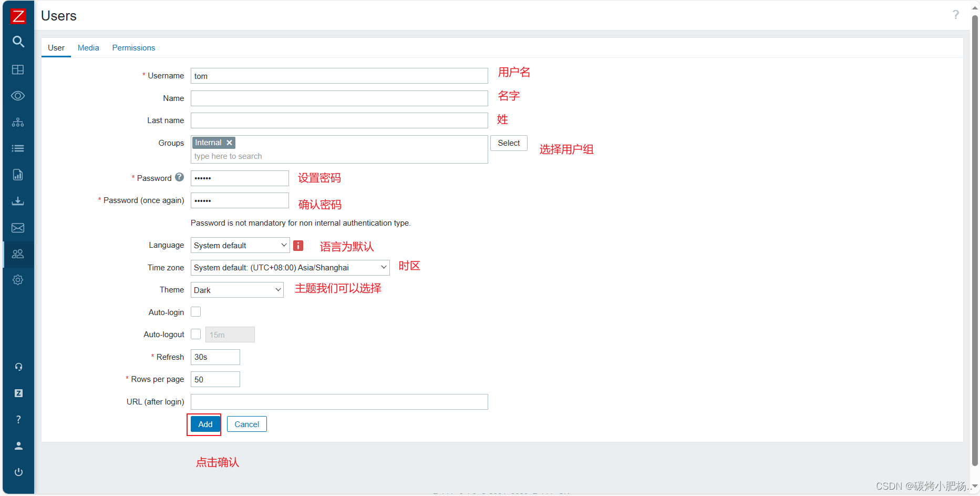
Task: Click the Users page heading
Action: click(x=59, y=16)
